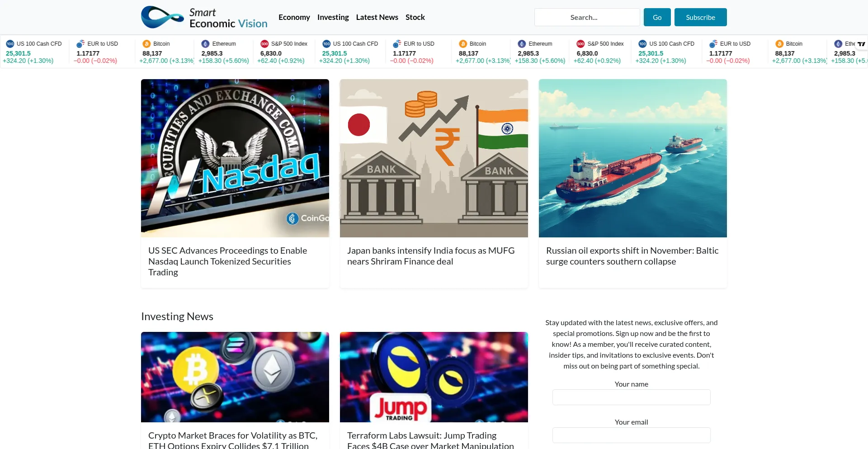Open the crypto market volatility article thumbnail
Screen dimensions: 868x449
235,377
